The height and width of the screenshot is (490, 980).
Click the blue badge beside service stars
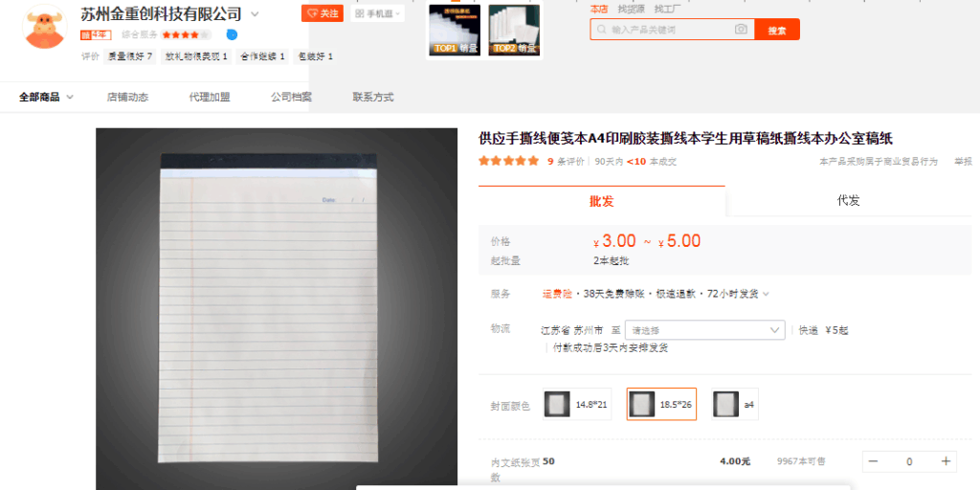click(232, 34)
